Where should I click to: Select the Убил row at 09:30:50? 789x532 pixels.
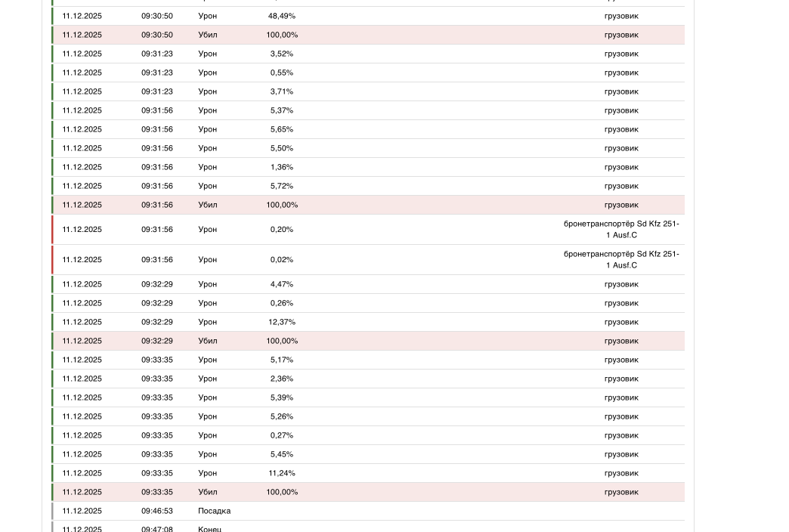[207, 35]
